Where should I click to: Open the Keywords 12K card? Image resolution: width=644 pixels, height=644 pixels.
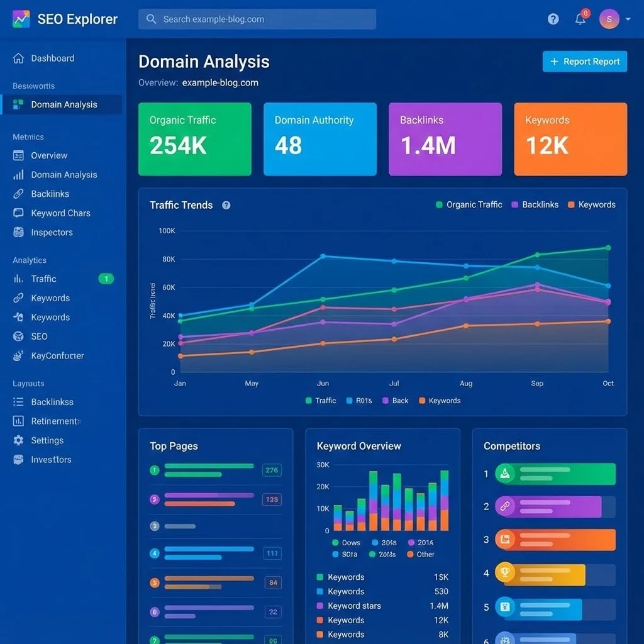point(570,139)
